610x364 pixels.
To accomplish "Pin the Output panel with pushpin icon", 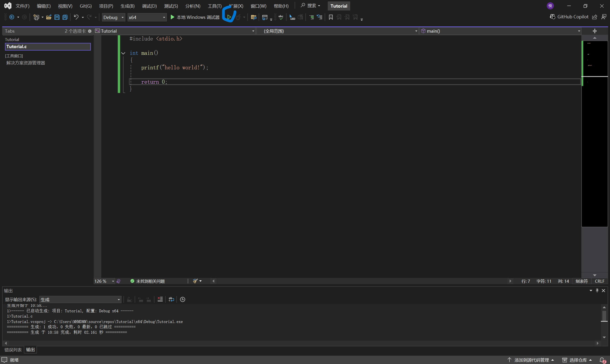I will 597,290.
